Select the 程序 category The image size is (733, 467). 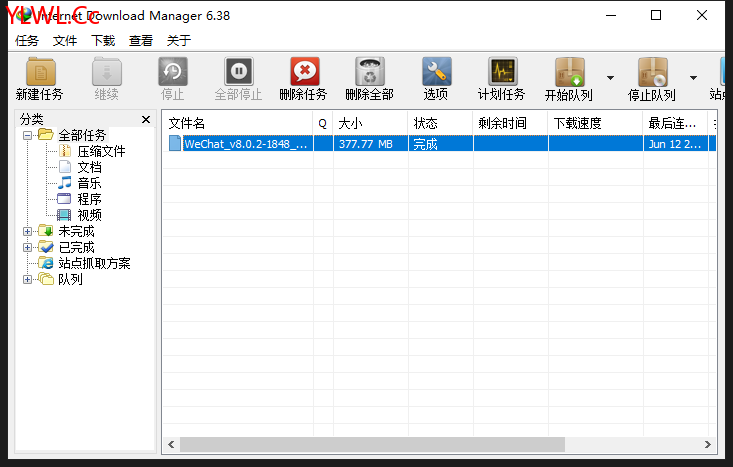[x=89, y=199]
